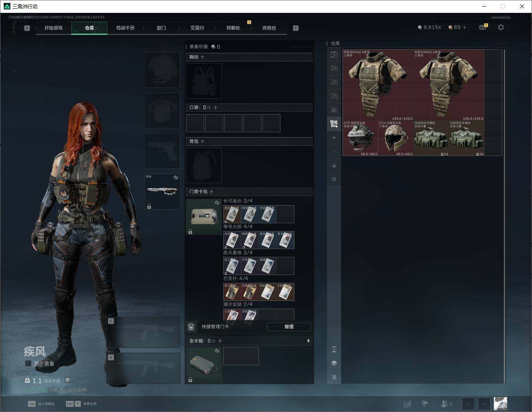This screenshot has height=412, width=532.
Task: Swap the secure container using its swap icon
Action: (217, 351)
